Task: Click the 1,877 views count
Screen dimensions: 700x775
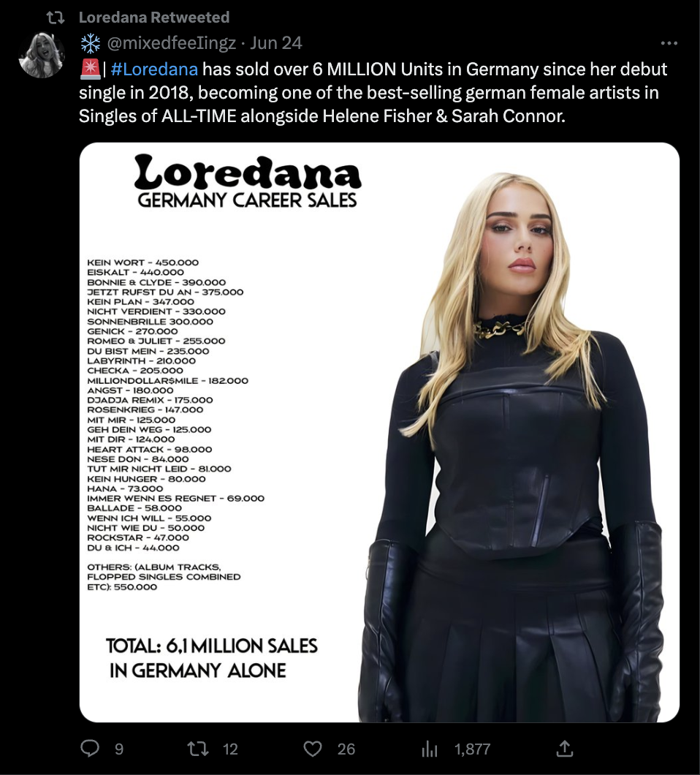Action: coord(472,749)
